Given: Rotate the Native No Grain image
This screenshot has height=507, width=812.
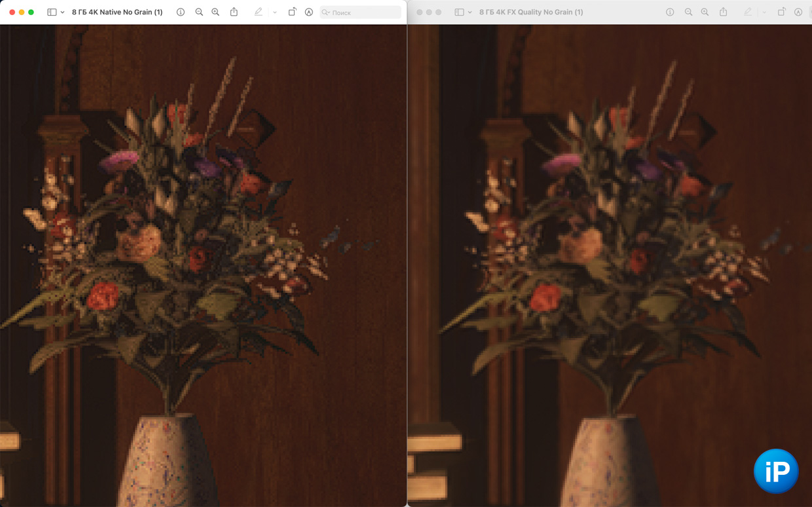Looking at the screenshot, I should [x=292, y=12].
